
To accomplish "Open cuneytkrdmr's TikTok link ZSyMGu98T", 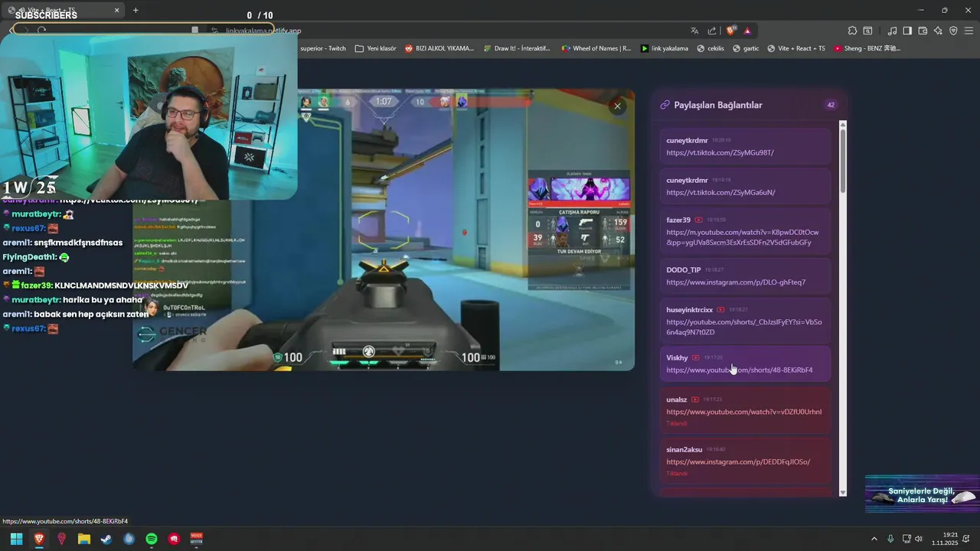I will click(x=720, y=152).
